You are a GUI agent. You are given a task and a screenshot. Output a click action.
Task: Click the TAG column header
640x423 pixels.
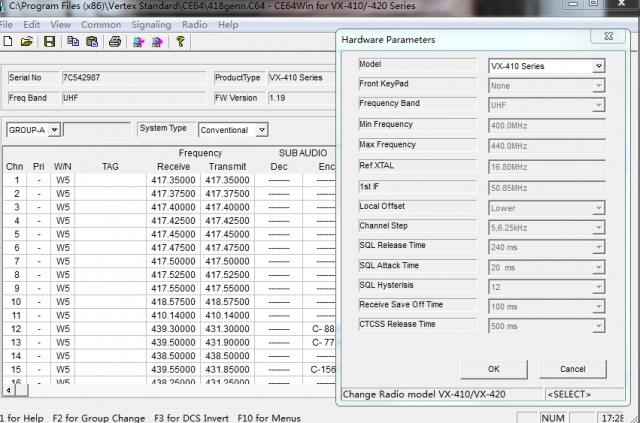pyautogui.click(x=110, y=167)
